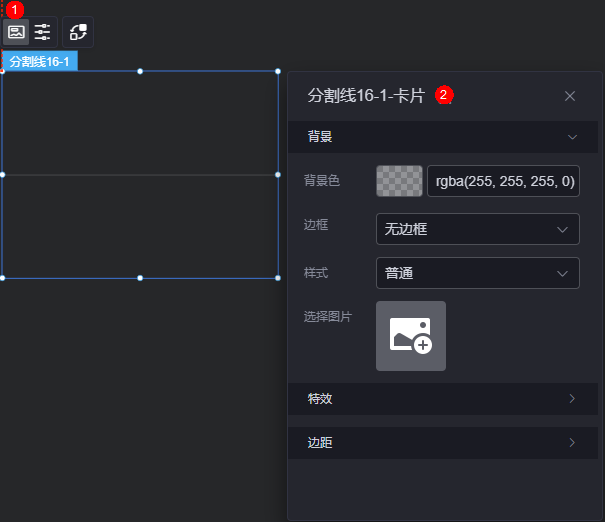Open the card settings icon in toolbar
The height and width of the screenshot is (522, 605).
point(16,32)
